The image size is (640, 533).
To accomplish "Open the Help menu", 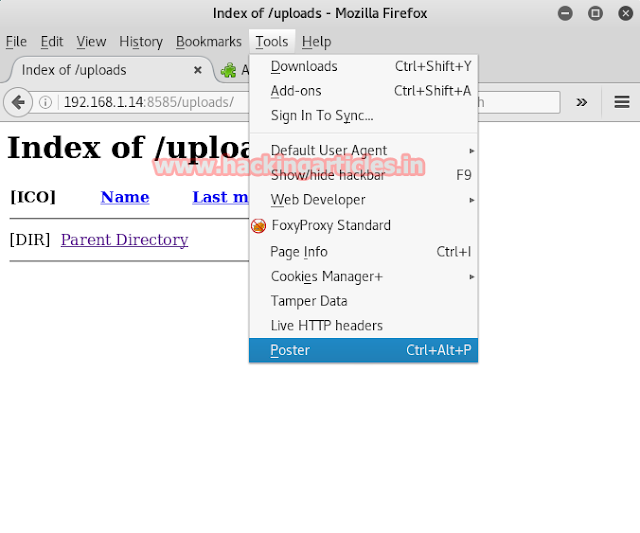I will coord(316,42).
